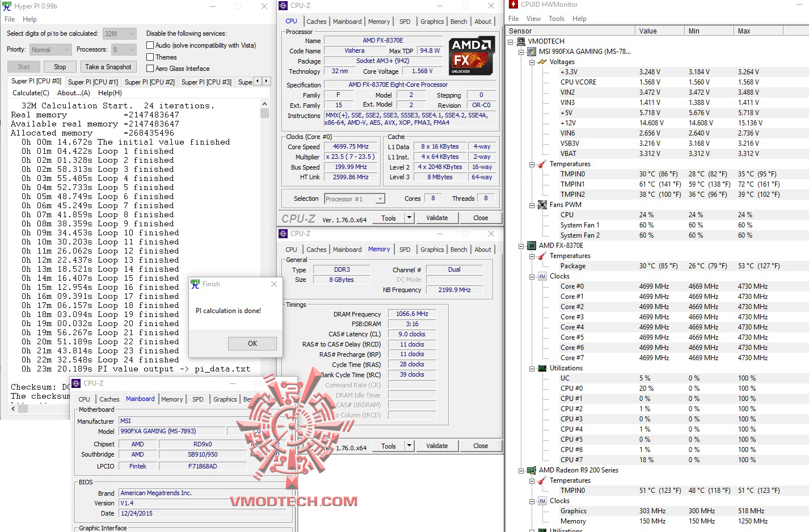Screen dimensions: 809x532
Task: Click the Super PI log vertical scrollbar up arrow
Action: click(264, 104)
